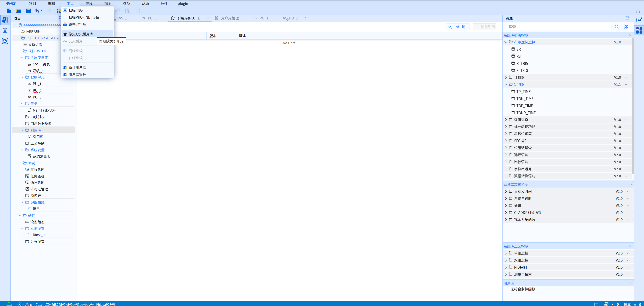Open version dropdown for 定时器
644x306 pixels.
[626, 85]
